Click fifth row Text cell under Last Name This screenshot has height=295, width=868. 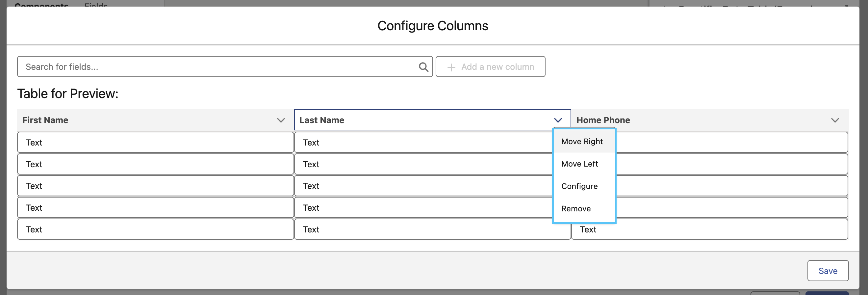click(x=432, y=229)
